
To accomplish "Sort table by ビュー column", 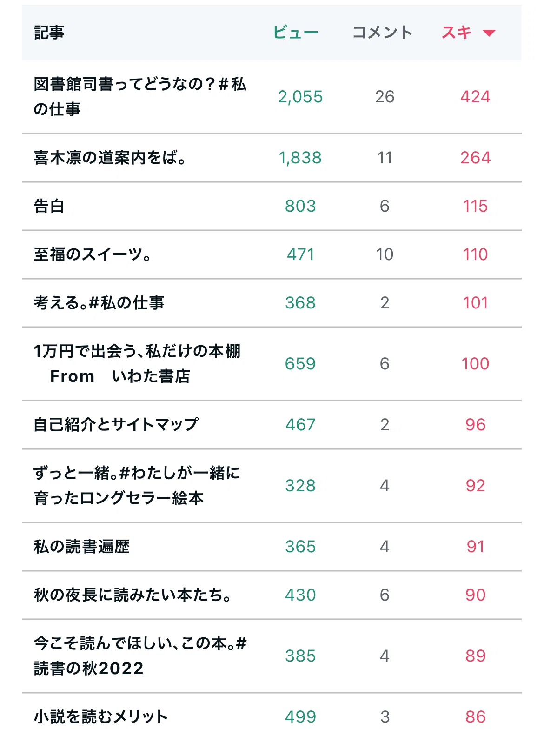I will coord(296,33).
